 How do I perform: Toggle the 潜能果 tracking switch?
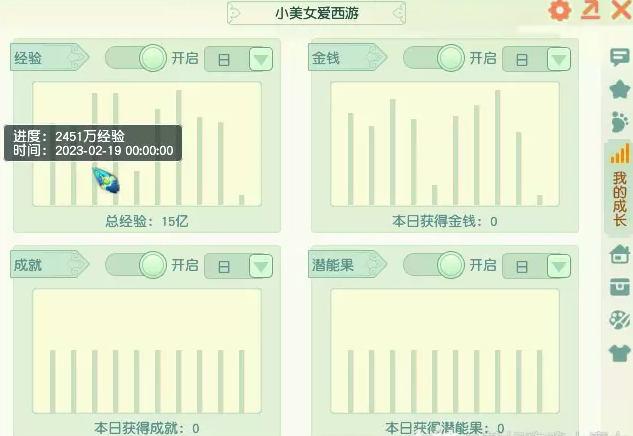[x=434, y=265]
